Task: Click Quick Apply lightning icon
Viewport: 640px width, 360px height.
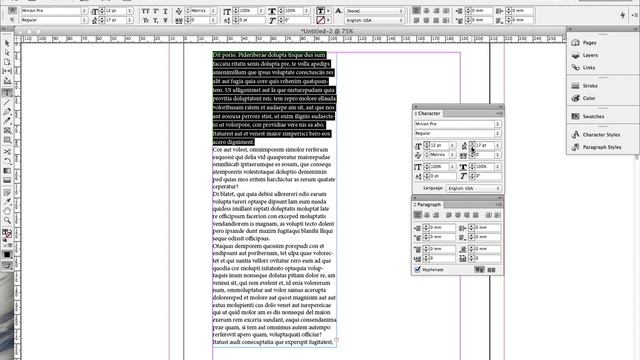Action: click(x=622, y=16)
